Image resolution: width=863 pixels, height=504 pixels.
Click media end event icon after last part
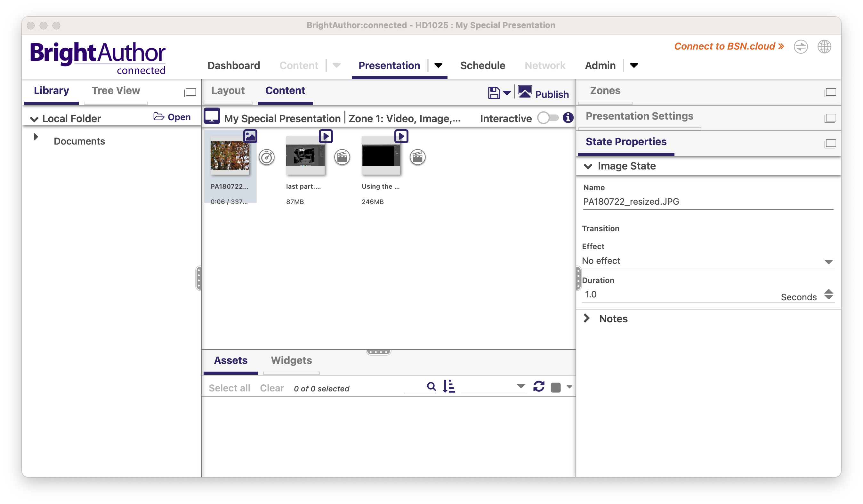click(x=342, y=157)
